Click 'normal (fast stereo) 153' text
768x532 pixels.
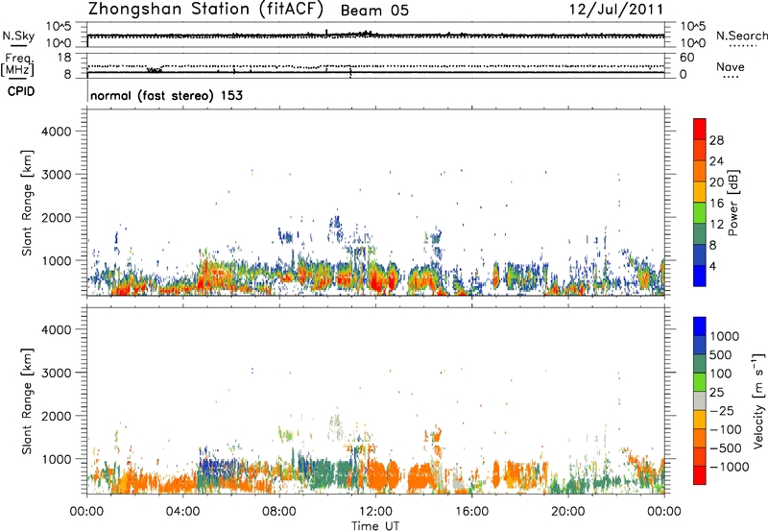(166, 95)
